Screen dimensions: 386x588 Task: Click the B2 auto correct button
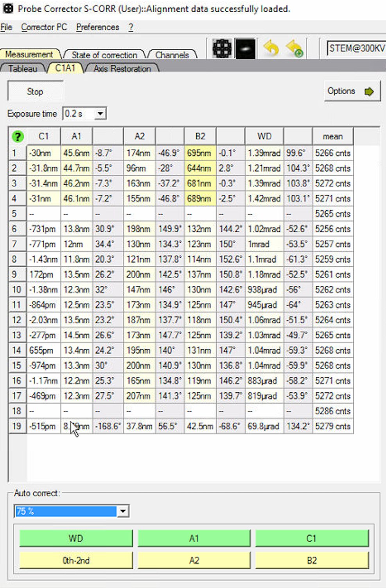tap(312, 560)
